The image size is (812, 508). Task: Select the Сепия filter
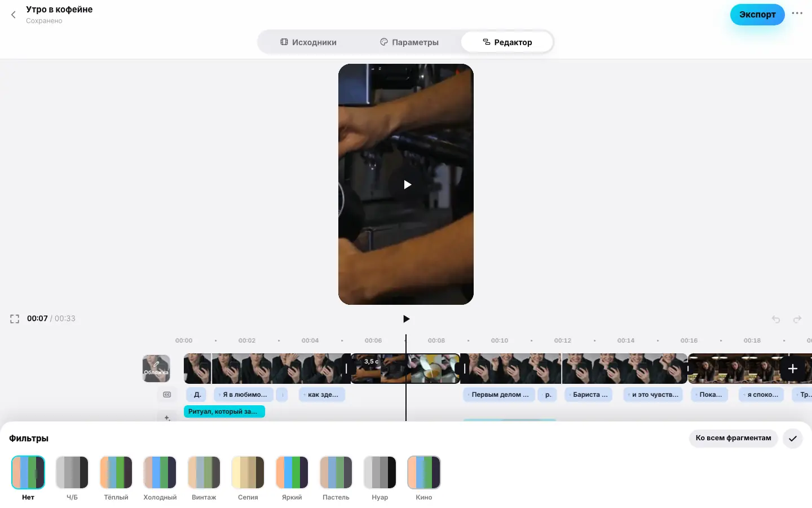click(x=248, y=472)
